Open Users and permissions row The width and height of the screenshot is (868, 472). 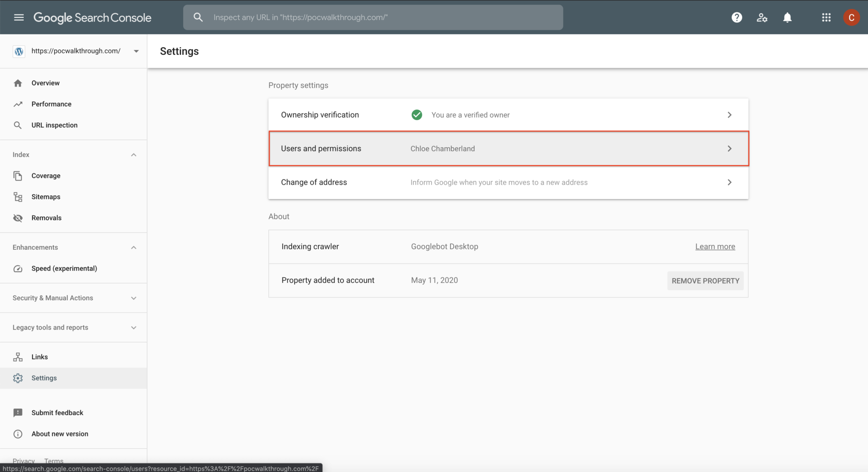508,148
